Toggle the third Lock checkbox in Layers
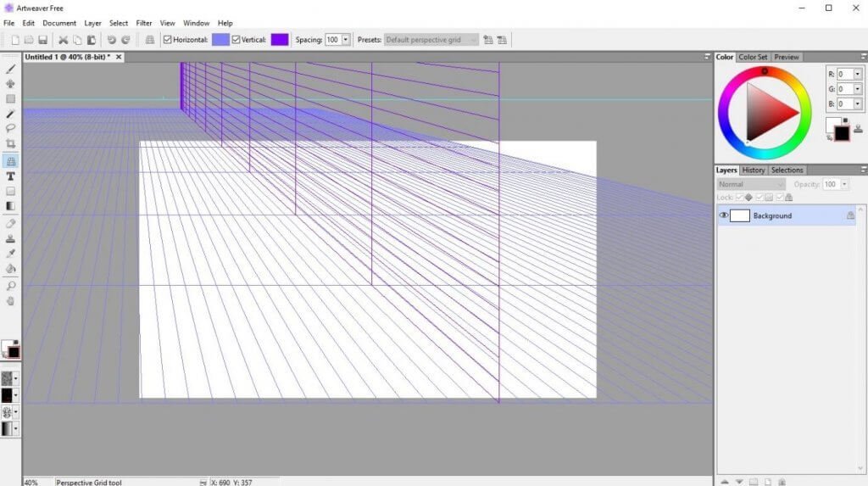The image size is (868, 486). 780,198
